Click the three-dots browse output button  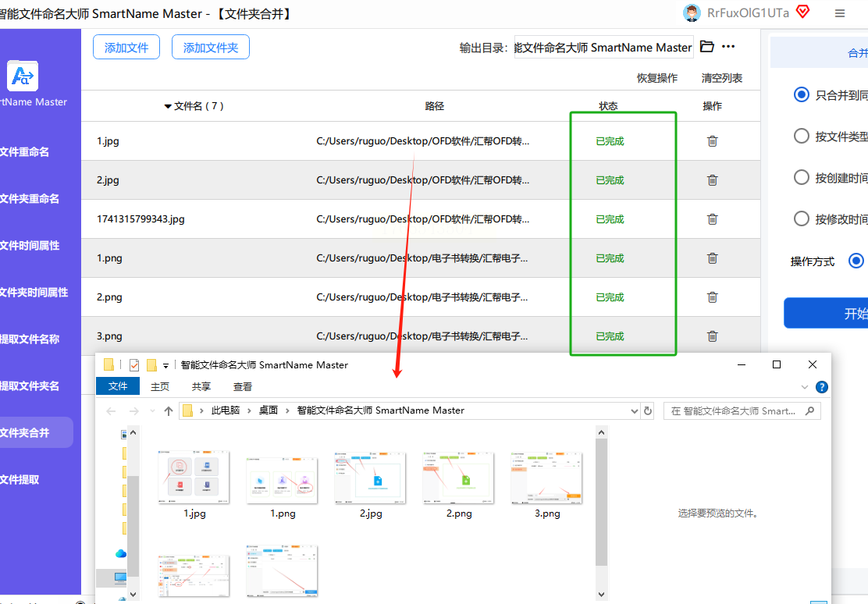pyautogui.click(x=728, y=47)
